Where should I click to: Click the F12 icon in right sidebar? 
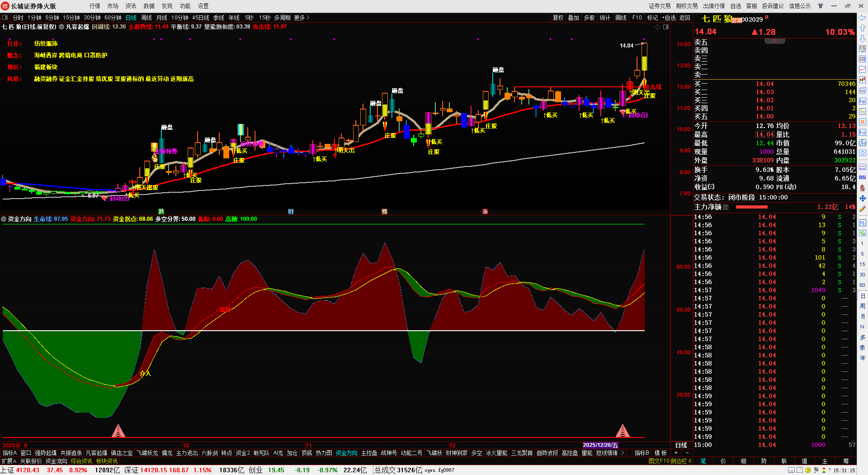point(863,133)
